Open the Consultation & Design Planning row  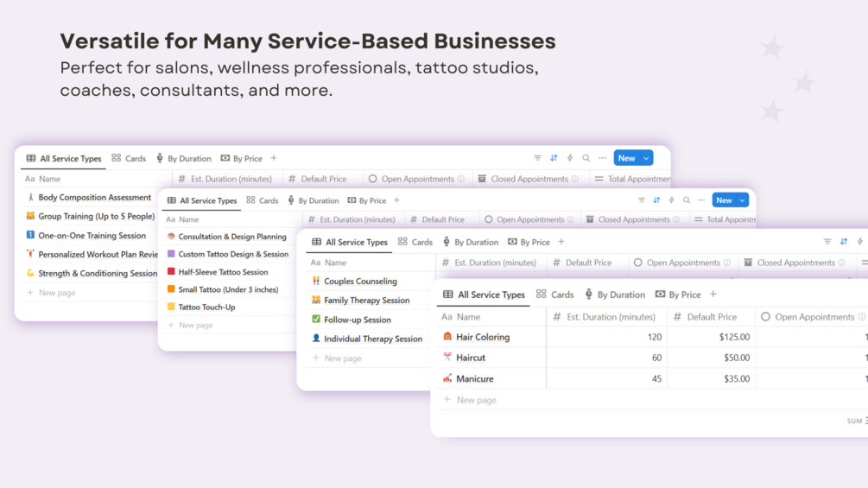(232, 237)
